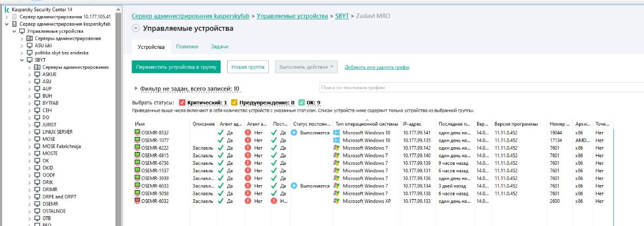The image size is (644, 226).
Task: Select device name OSEMR-1537
Action: pyautogui.click(x=156, y=171)
